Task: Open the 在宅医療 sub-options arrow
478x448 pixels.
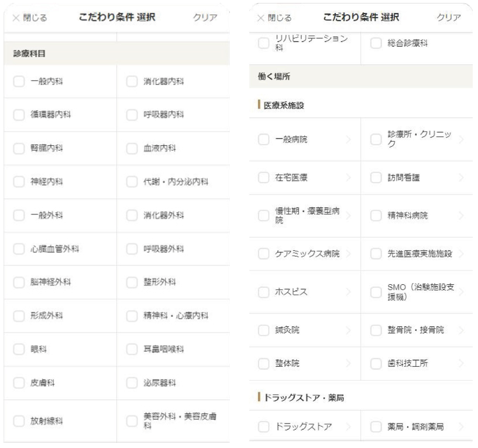Action: tap(348, 178)
